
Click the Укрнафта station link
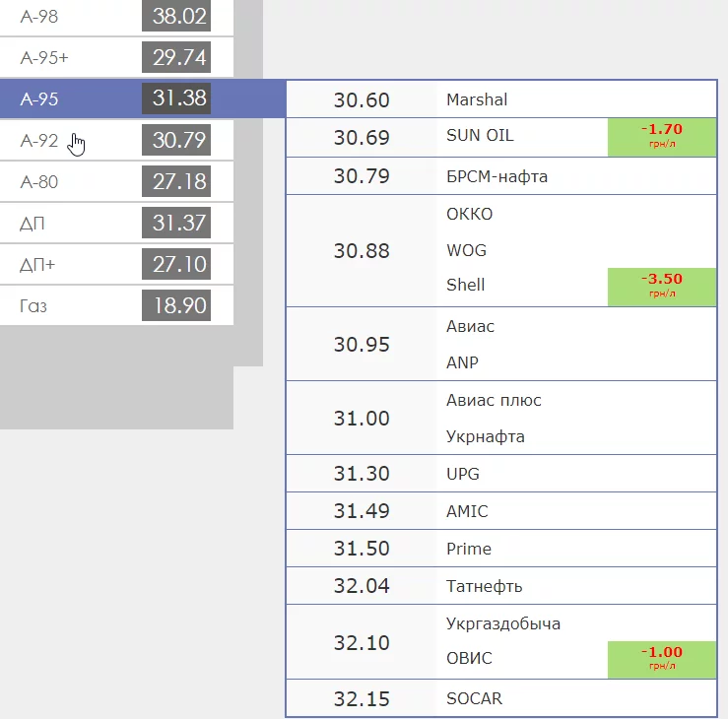point(486,436)
